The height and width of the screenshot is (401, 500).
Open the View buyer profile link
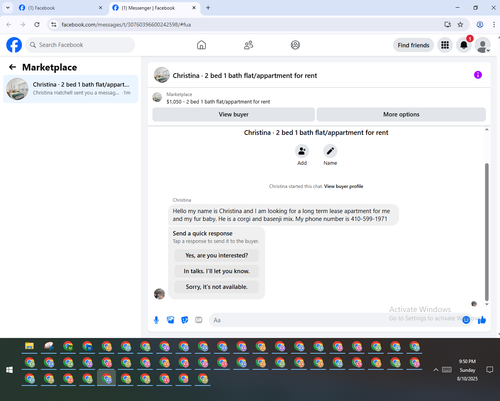click(x=343, y=186)
